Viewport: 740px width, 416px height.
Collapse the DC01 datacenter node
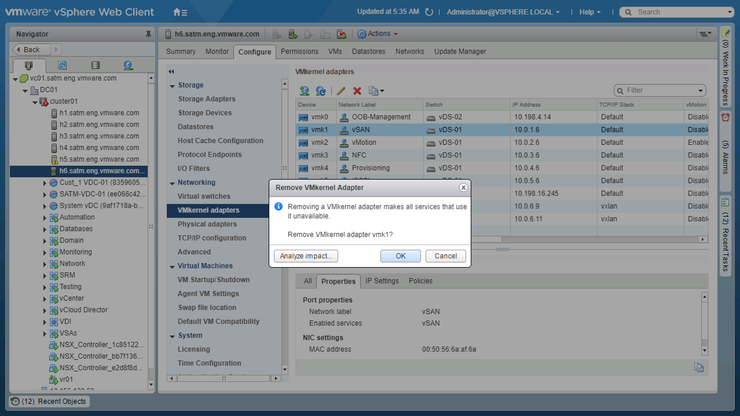pyautogui.click(x=25, y=90)
